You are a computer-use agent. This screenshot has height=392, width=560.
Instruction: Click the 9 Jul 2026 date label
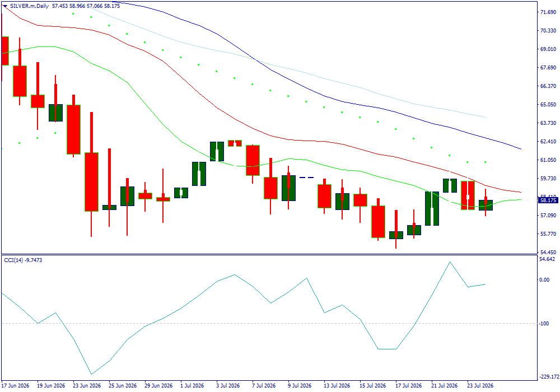(300, 386)
